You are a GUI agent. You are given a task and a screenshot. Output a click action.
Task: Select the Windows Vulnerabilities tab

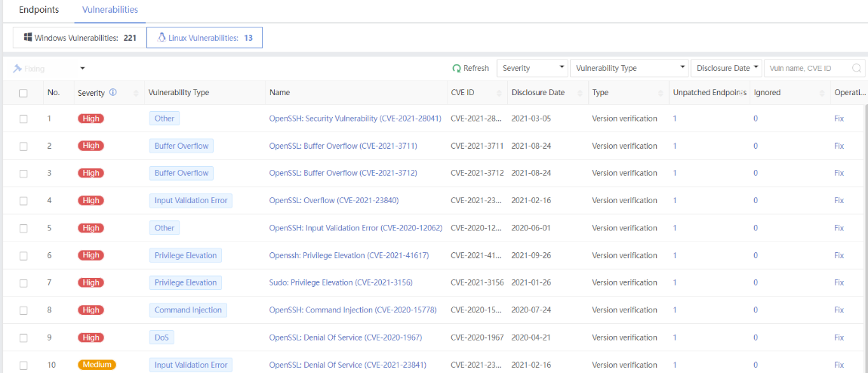pos(79,38)
